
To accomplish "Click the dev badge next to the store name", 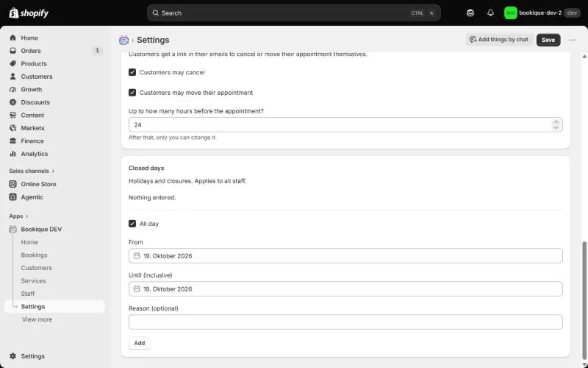I will coord(572,13).
